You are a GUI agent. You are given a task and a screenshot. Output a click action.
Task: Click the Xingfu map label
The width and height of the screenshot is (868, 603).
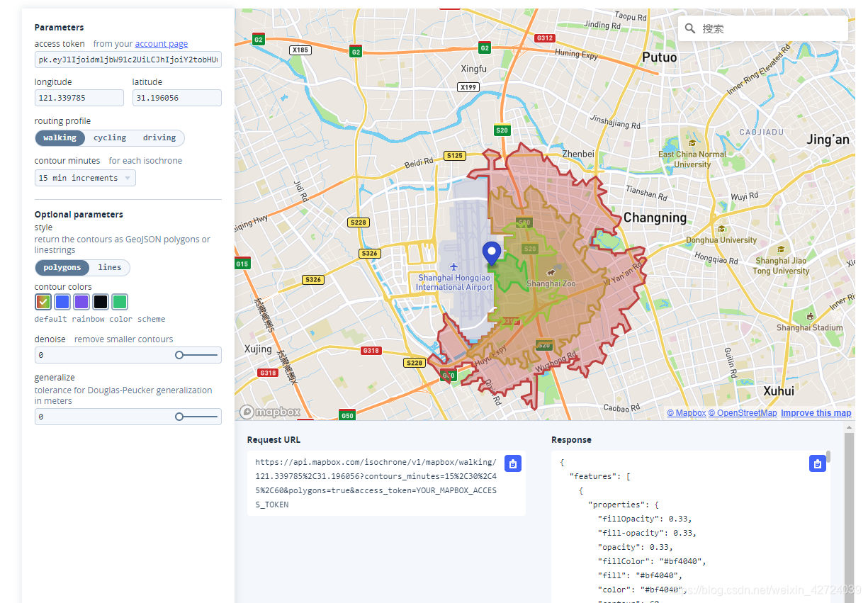(x=474, y=69)
